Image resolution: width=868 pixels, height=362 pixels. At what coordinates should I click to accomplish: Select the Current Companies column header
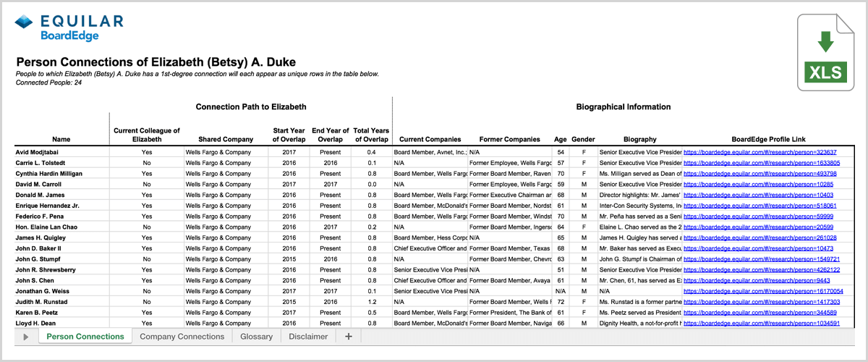pos(430,140)
